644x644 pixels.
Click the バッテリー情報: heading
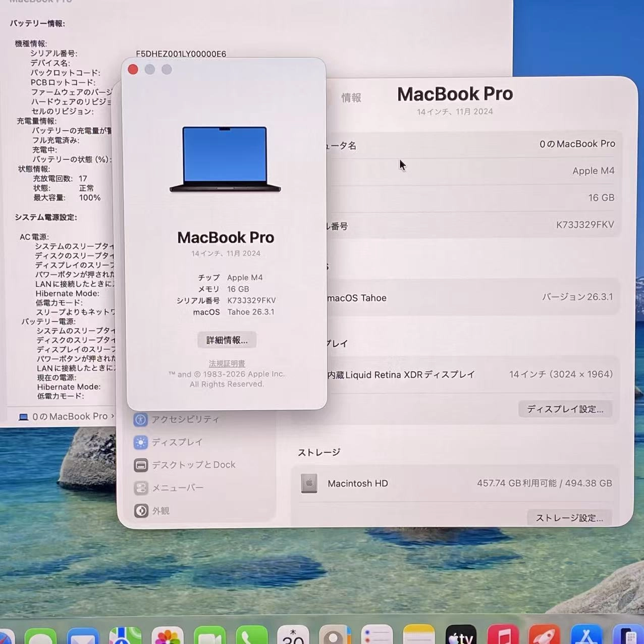click(38, 24)
